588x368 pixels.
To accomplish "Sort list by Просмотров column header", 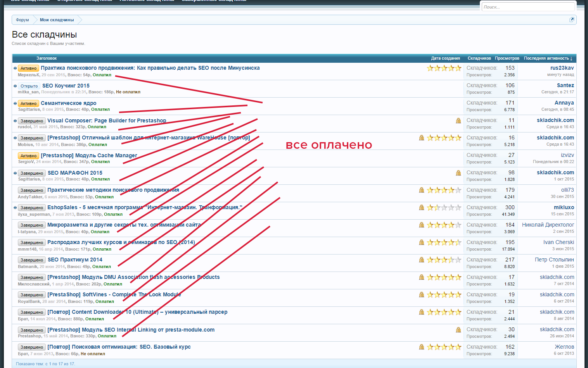I will point(507,58).
